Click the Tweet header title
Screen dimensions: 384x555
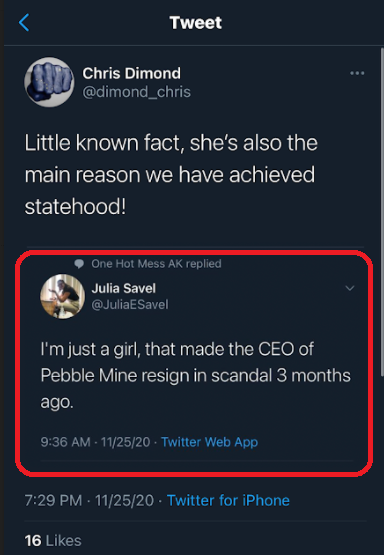[x=195, y=23]
